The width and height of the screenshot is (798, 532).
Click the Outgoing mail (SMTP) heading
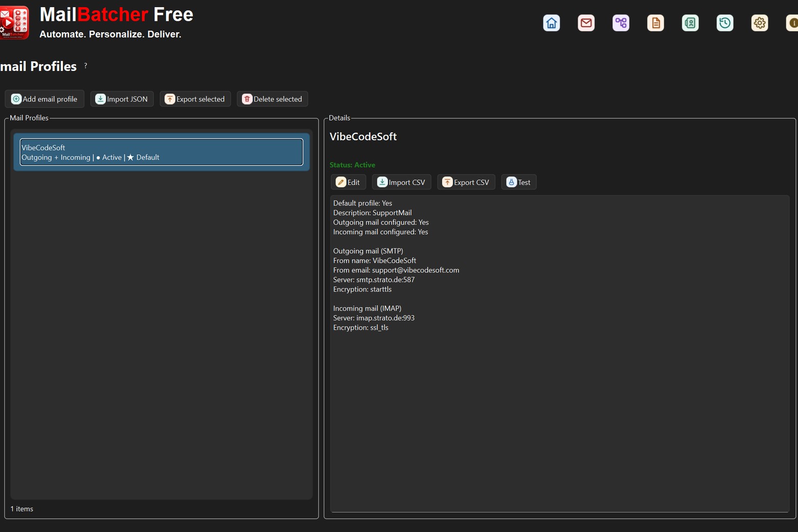pyautogui.click(x=368, y=251)
